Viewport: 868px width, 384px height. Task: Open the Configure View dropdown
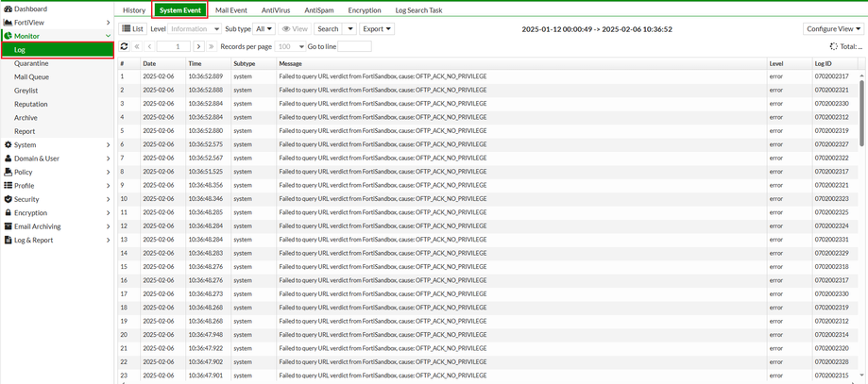(x=834, y=28)
